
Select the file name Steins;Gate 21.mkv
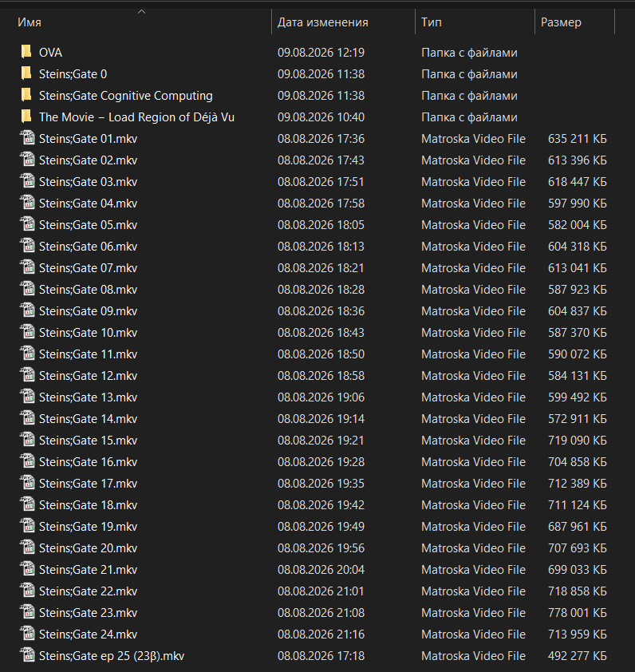pyautogui.click(x=88, y=570)
